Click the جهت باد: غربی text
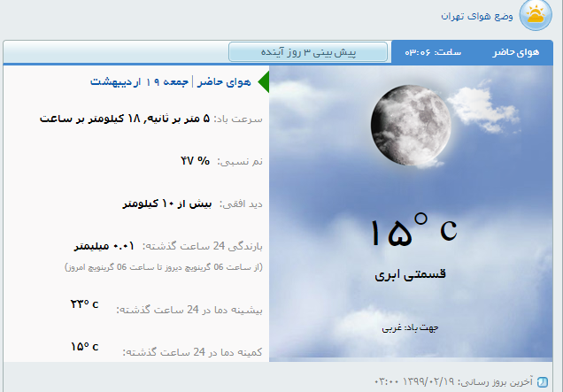Screen dimensions: 563x392 click(410, 327)
